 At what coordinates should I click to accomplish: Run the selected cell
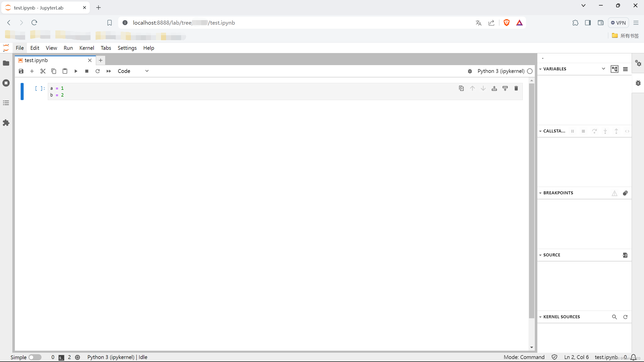(x=76, y=71)
